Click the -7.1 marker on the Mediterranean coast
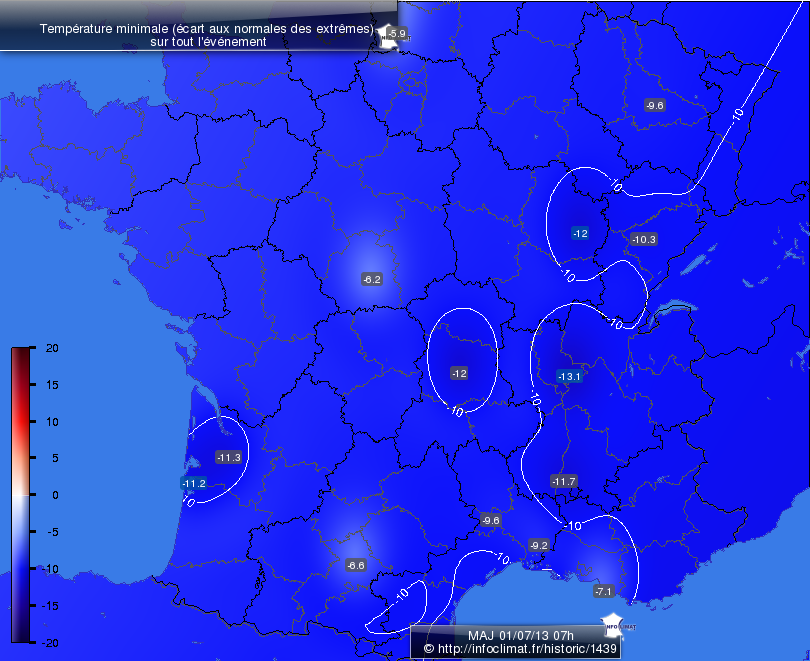The image size is (810, 661). (604, 590)
